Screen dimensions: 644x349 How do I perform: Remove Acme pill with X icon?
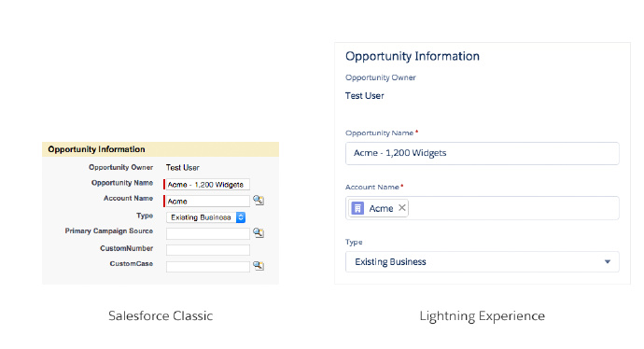tap(402, 208)
